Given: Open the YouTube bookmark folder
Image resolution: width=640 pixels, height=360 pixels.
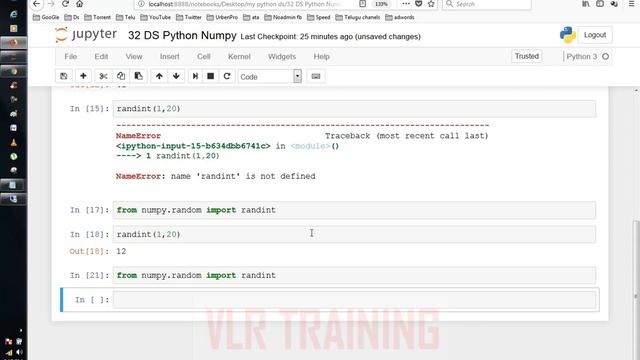Looking at the screenshot, I should 156,17.
